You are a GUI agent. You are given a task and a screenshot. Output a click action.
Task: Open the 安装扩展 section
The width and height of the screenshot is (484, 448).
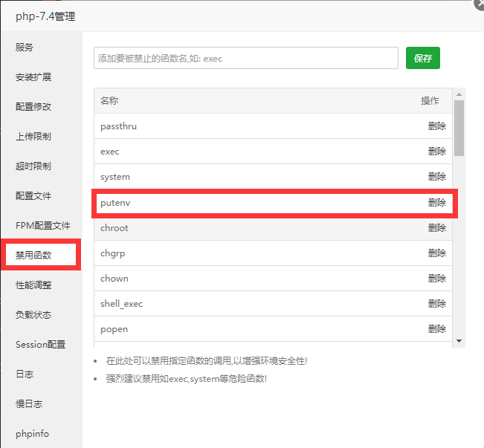point(33,77)
